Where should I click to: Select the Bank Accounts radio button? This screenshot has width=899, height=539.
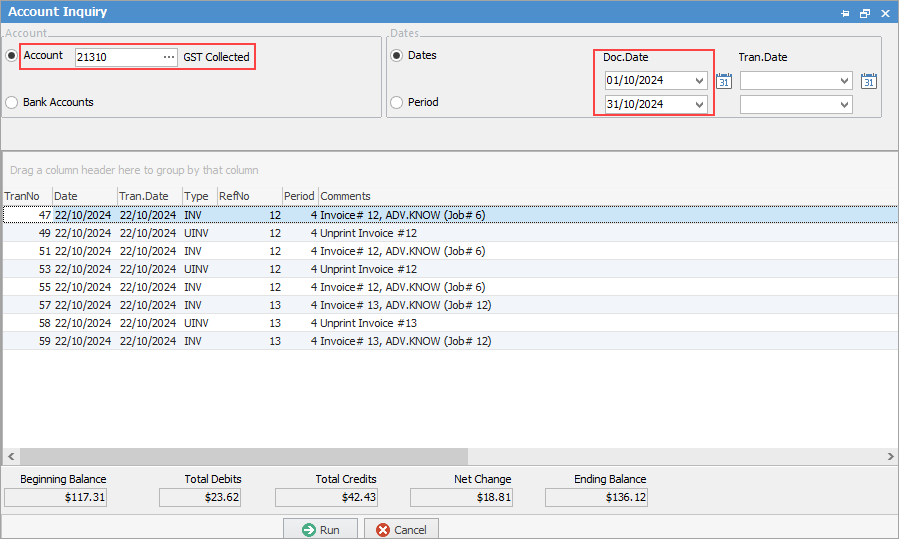[x=12, y=102]
